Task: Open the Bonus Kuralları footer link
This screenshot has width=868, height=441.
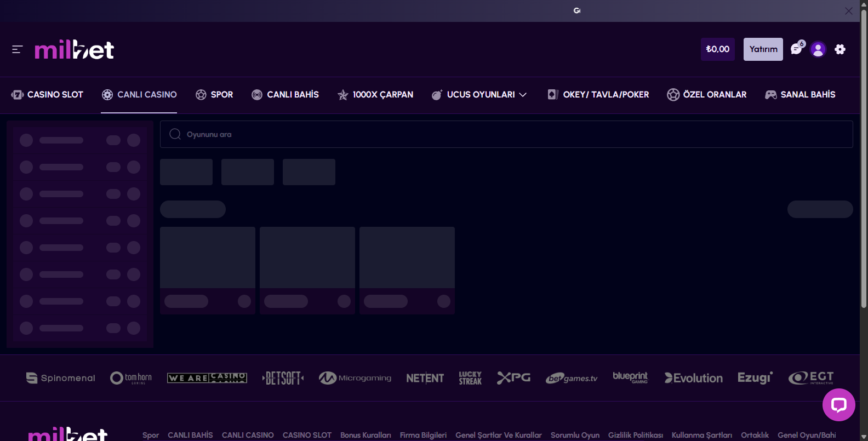Action: pos(366,435)
